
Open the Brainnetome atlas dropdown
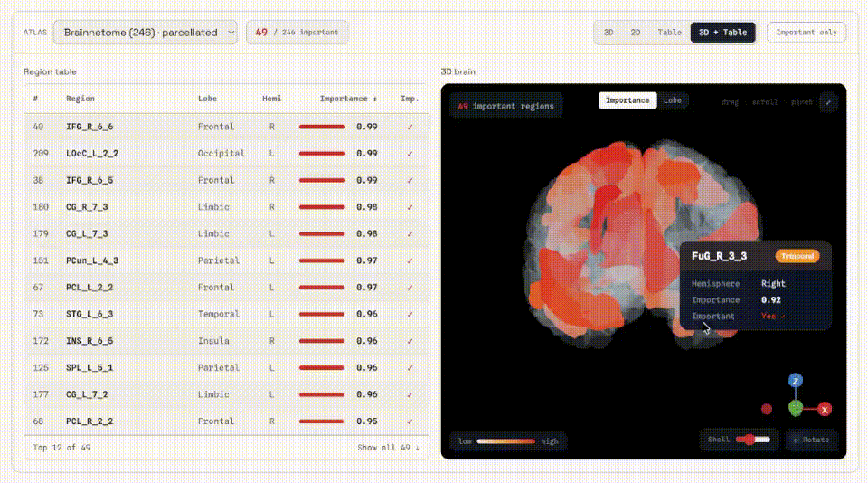pos(145,33)
